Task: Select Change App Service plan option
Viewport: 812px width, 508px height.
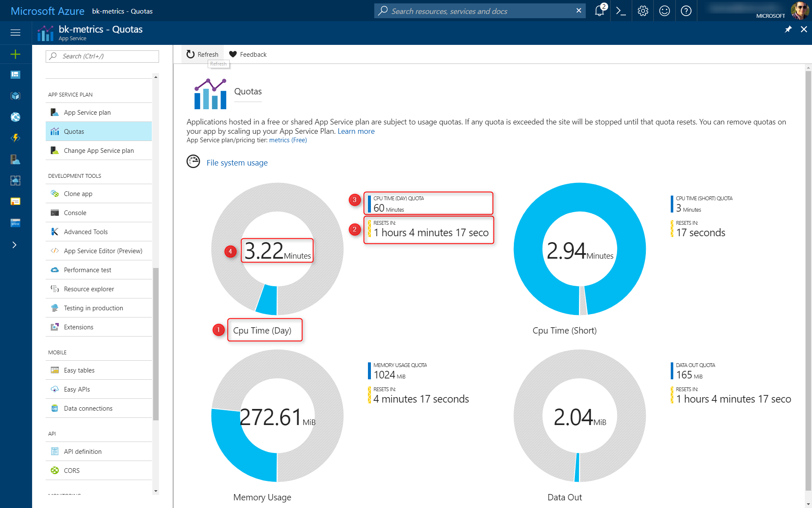Action: (99, 150)
